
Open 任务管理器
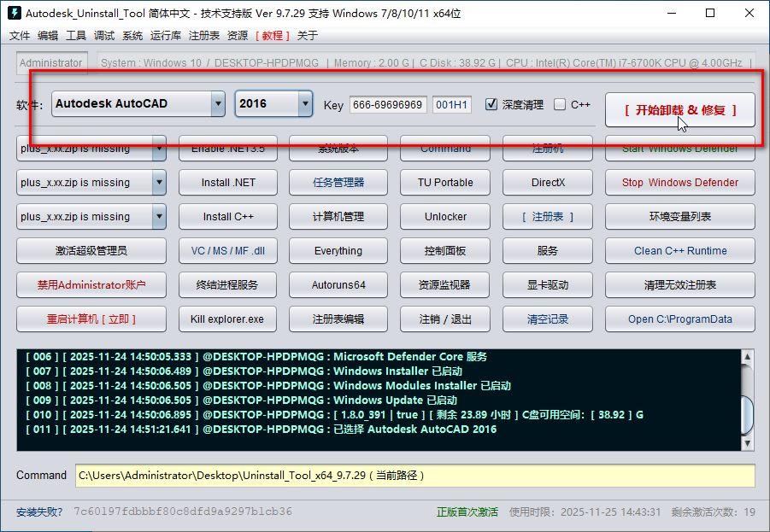click(x=338, y=183)
